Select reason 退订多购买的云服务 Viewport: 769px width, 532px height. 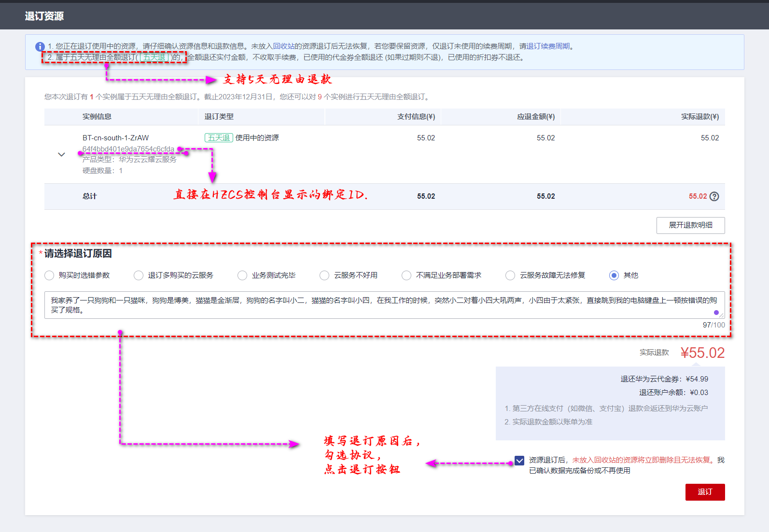(139, 275)
